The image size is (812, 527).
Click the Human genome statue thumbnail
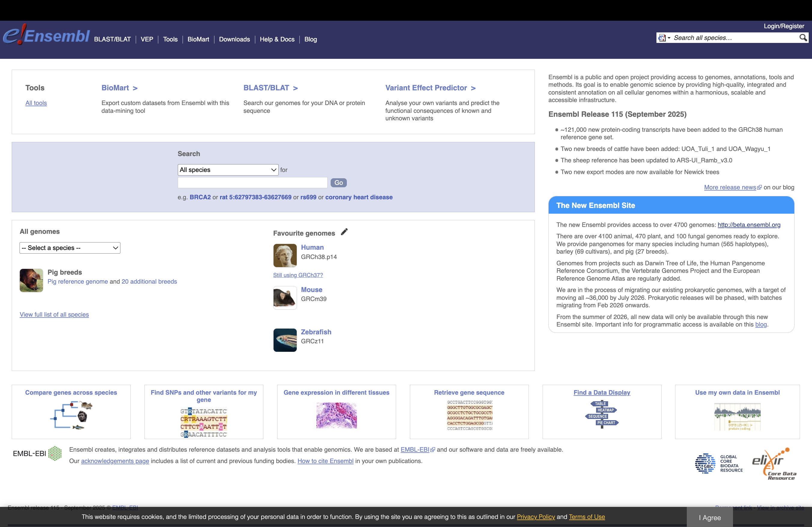(x=285, y=255)
